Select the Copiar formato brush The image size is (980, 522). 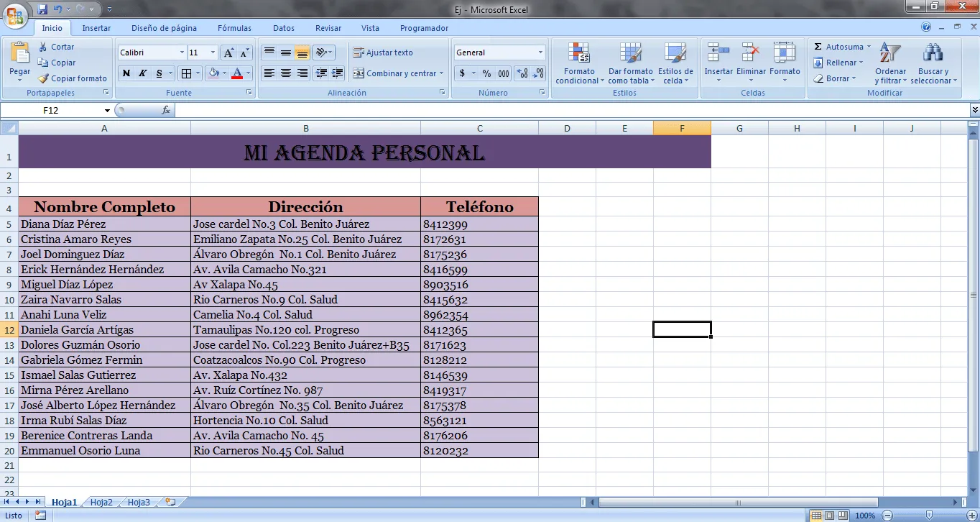coord(72,78)
